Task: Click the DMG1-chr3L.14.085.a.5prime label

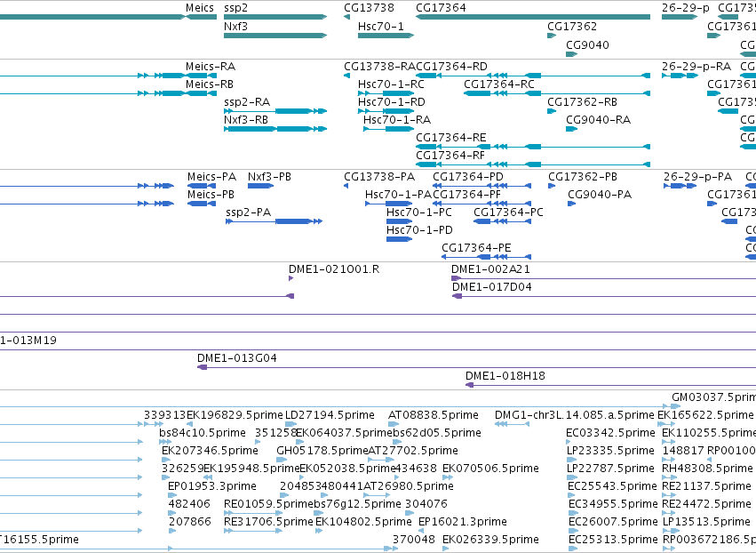Action: click(574, 415)
